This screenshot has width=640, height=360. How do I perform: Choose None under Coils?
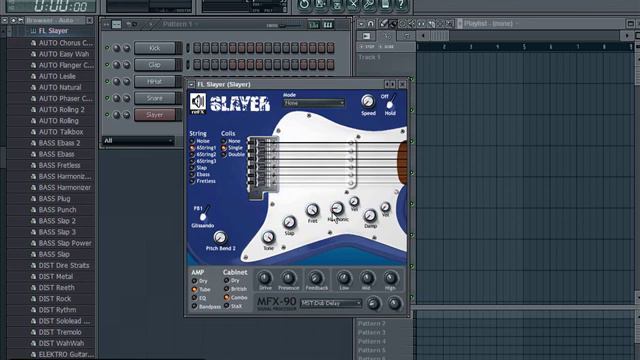231,141
